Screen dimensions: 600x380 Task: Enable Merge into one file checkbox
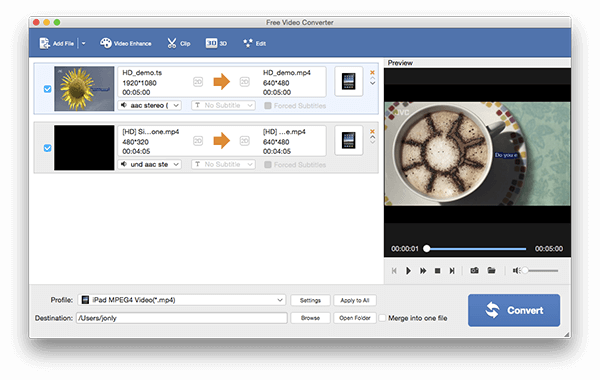click(x=382, y=318)
